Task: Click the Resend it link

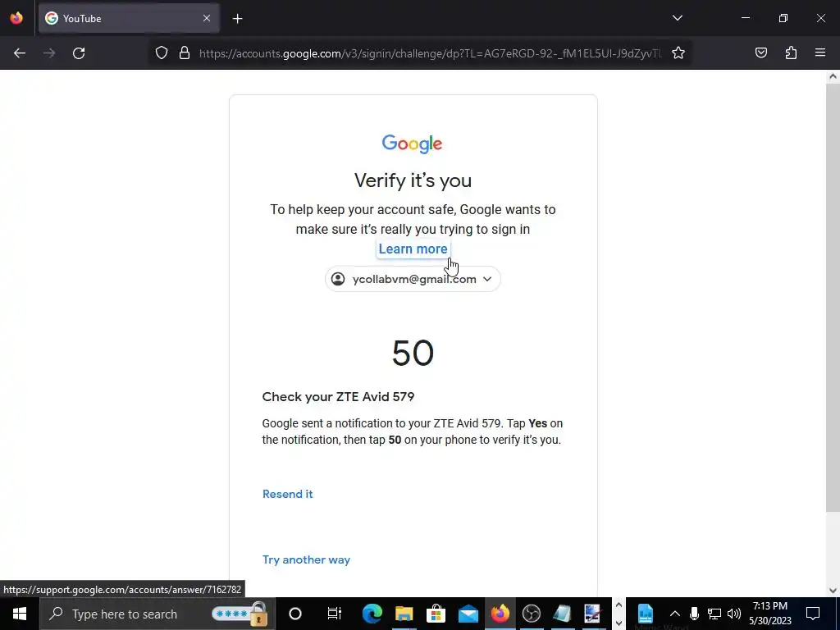Action: click(x=288, y=494)
